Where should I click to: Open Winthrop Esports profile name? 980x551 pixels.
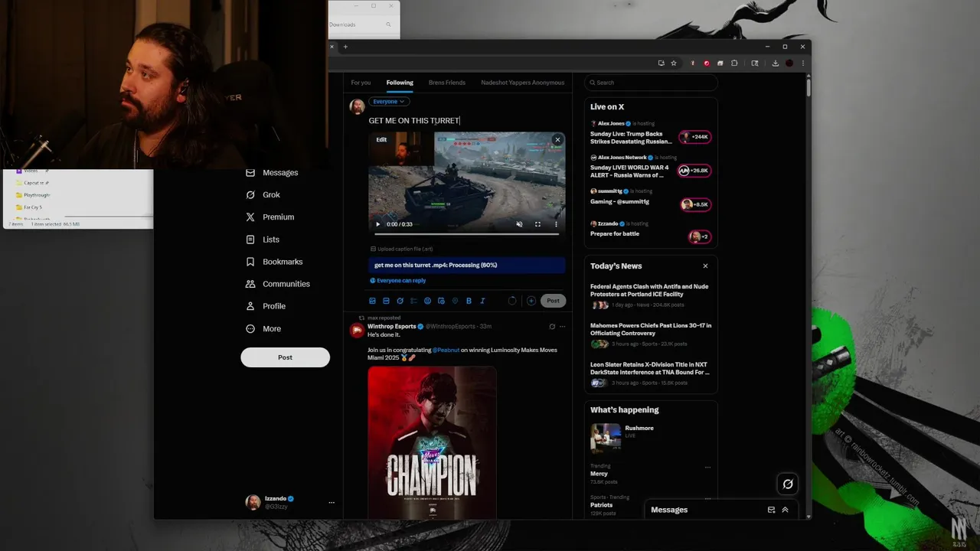(391, 327)
